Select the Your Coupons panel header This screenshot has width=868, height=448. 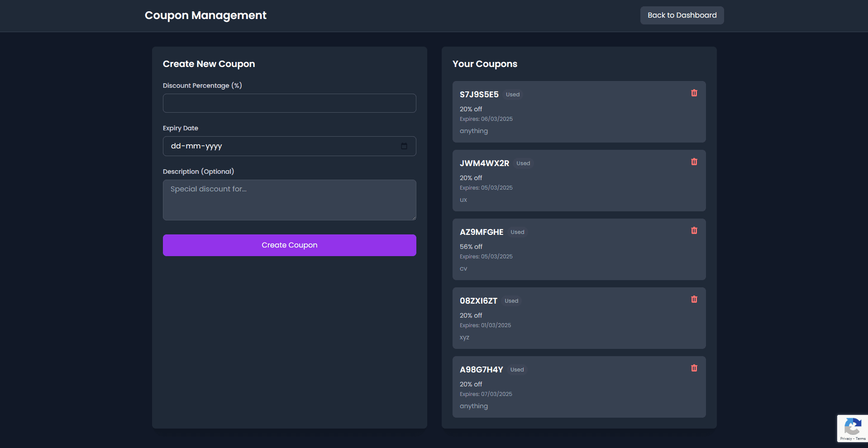pyautogui.click(x=485, y=64)
